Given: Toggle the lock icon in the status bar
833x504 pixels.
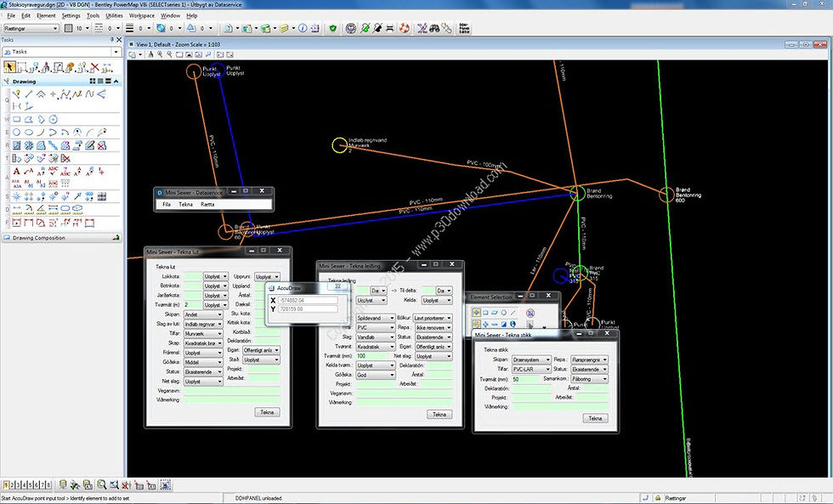Looking at the screenshot, I should coord(658,498).
